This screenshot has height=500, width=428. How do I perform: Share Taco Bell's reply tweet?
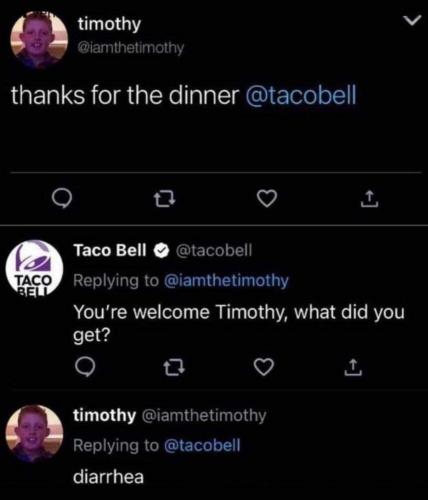(x=353, y=367)
